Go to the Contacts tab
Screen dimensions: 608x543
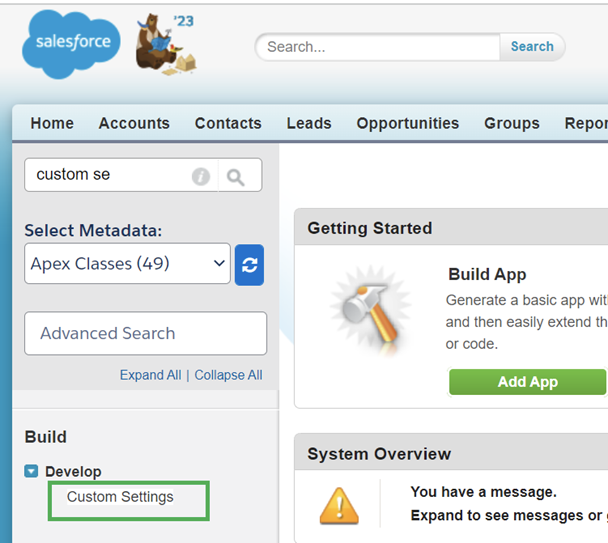228,123
